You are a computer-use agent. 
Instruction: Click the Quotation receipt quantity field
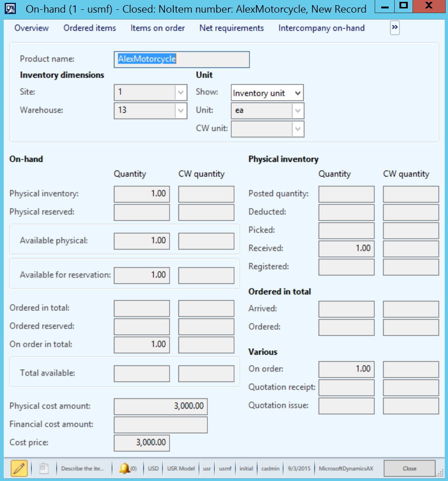tap(347, 388)
